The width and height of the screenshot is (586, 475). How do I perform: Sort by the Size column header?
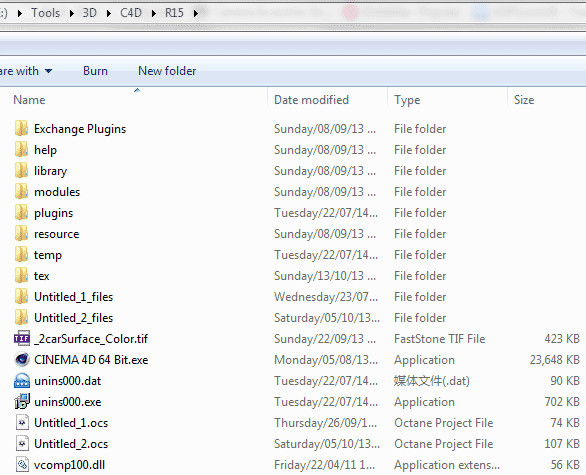point(524,100)
